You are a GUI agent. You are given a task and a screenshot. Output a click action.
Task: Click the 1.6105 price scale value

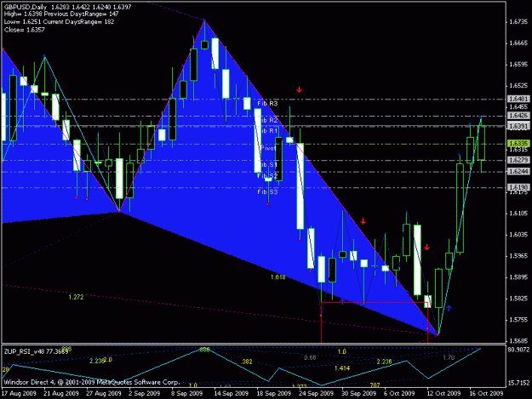click(x=518, y=214)
